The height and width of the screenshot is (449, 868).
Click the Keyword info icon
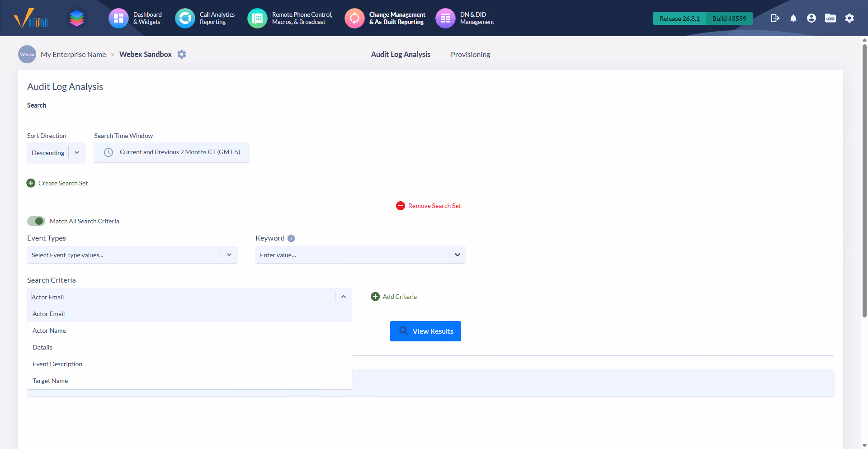pos(291,238)
